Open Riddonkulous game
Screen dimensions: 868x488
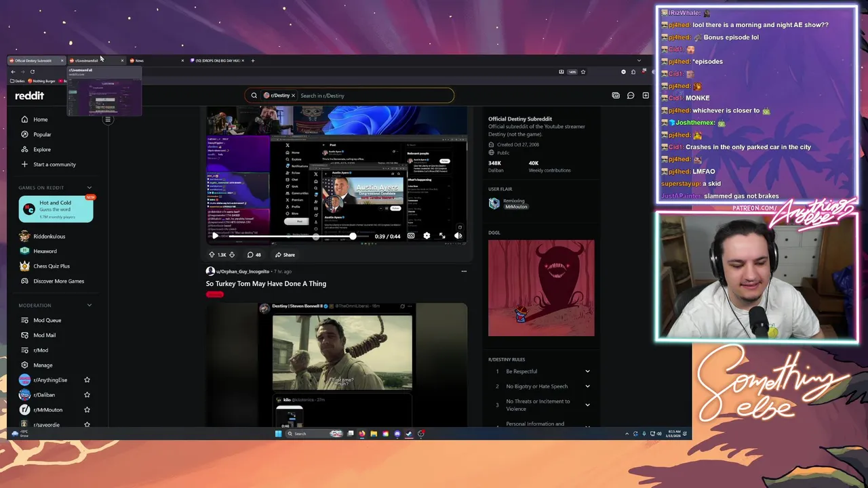point(49,237)
